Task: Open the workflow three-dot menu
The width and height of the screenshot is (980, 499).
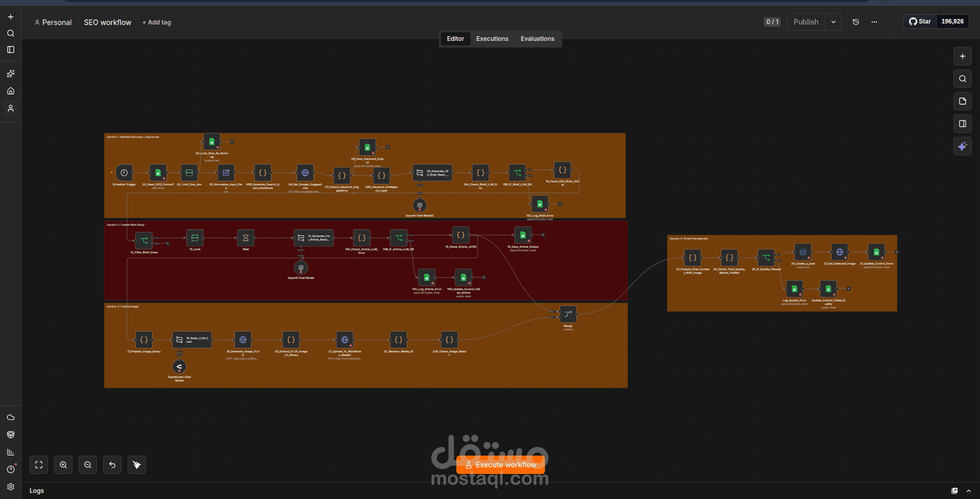Action: click(874, 22)
